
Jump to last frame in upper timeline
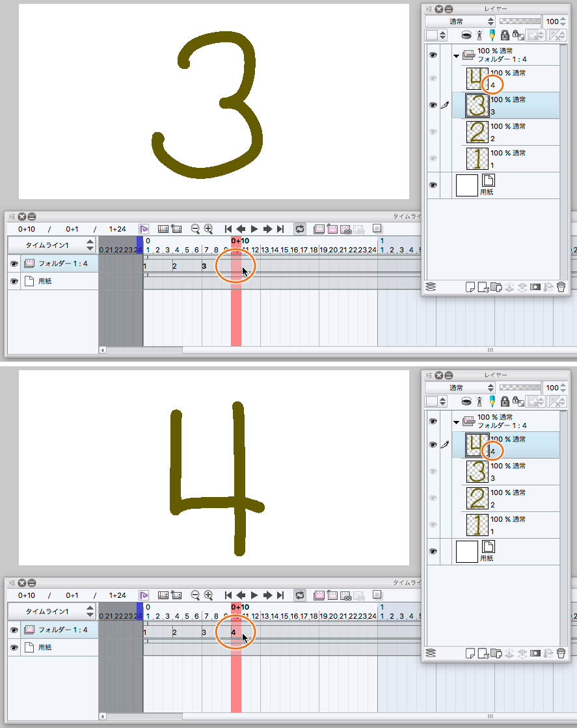[x=280, y=229]
